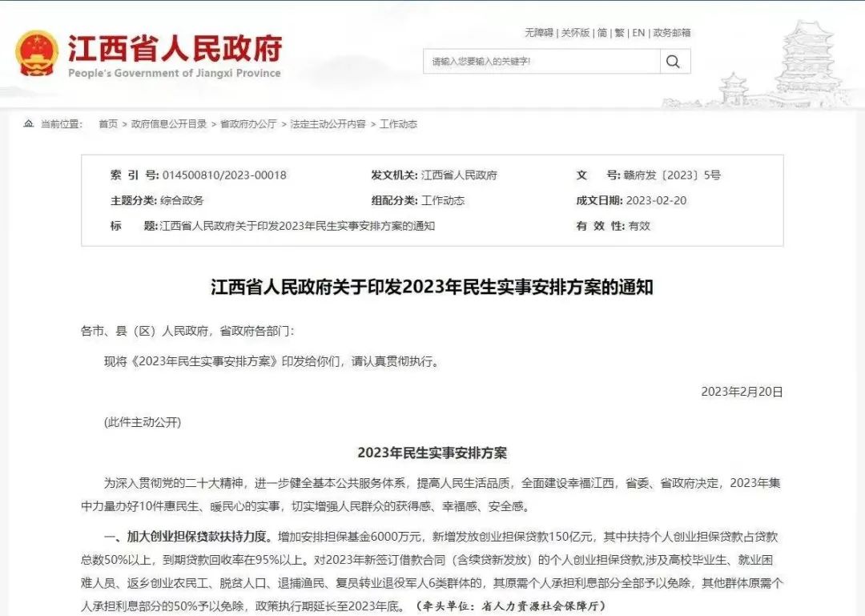Click the 主题分类 value 综合政务
The width and height of the screenshot is (865, 616).
(182, 200)
